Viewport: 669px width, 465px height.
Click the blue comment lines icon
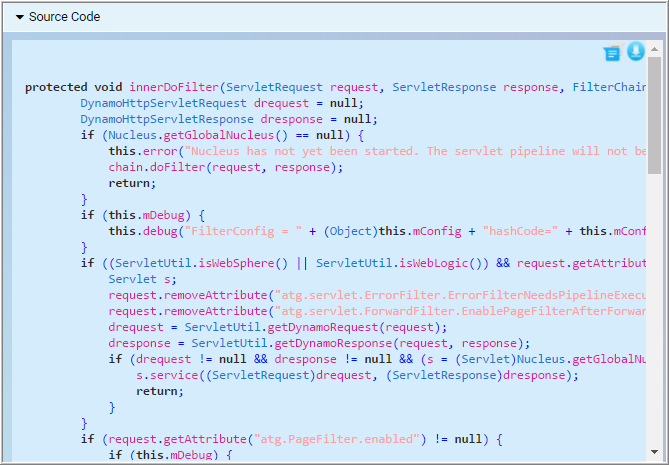tap(612, 54)
